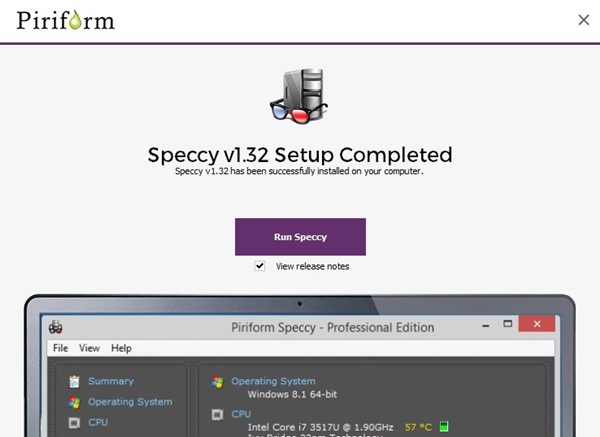
Task: Open the View menu in preview
Action: 89,348
